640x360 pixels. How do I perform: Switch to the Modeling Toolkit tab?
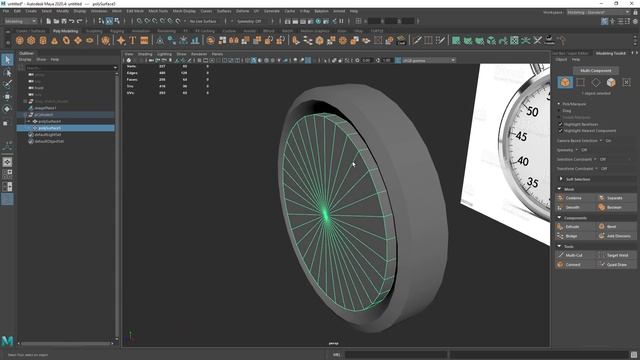610,53
